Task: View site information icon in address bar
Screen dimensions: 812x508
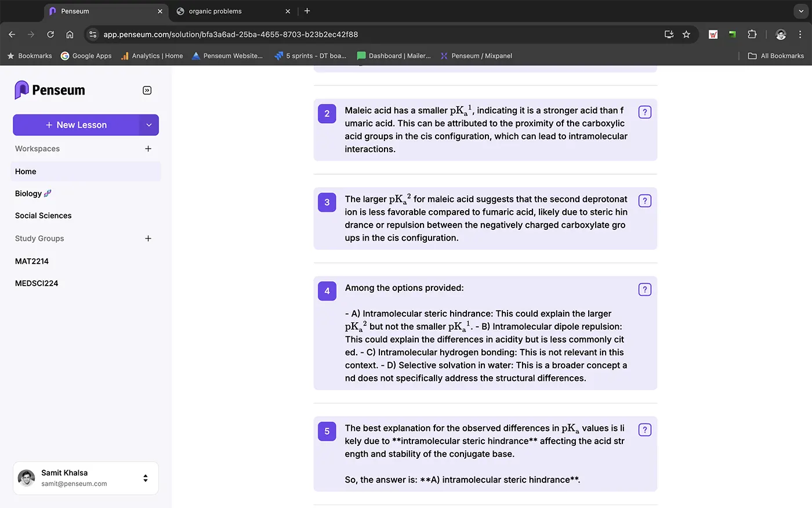Action: 93,34
